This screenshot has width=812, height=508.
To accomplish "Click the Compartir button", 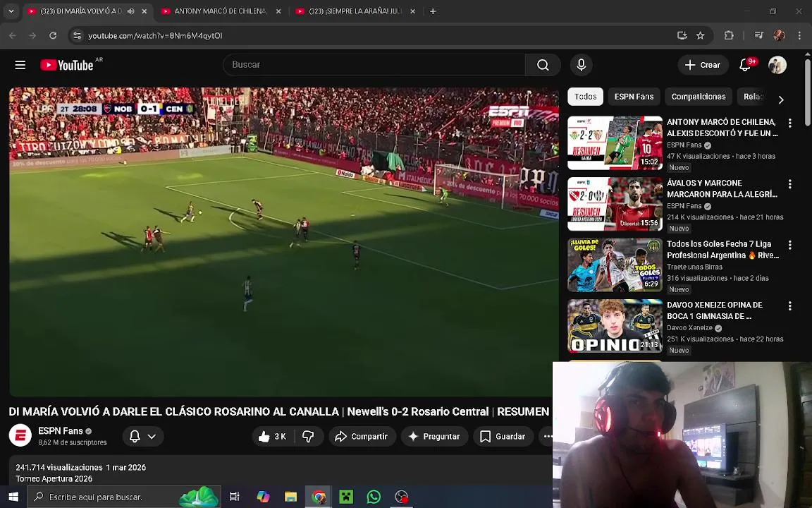I will 362,437.
